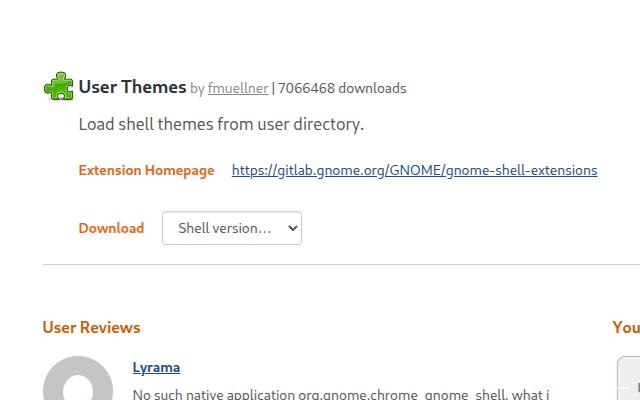Click the User Themes extension title
Screen dimensions: 640x400
click(x=133, y=87)
